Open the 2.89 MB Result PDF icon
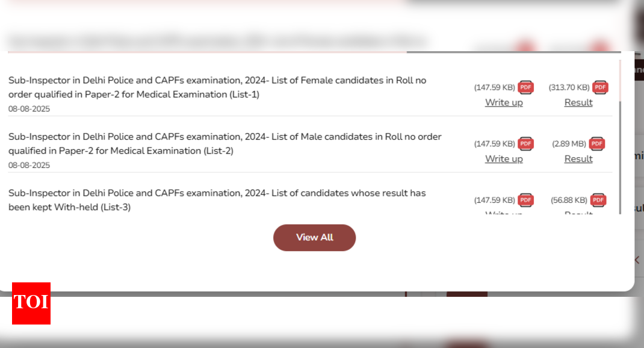 (x=597, y=144)
